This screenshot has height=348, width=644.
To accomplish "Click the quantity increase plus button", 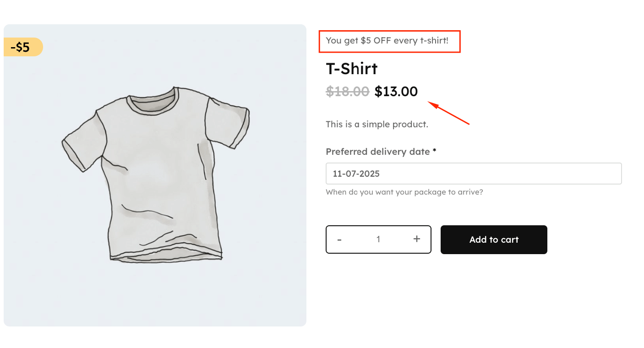I will [417, 239].
